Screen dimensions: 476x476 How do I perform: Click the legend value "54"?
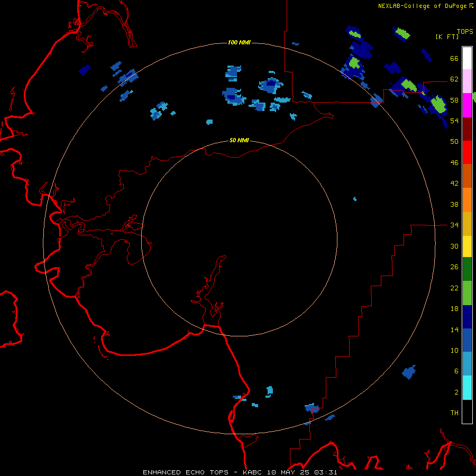pos(454,121)
